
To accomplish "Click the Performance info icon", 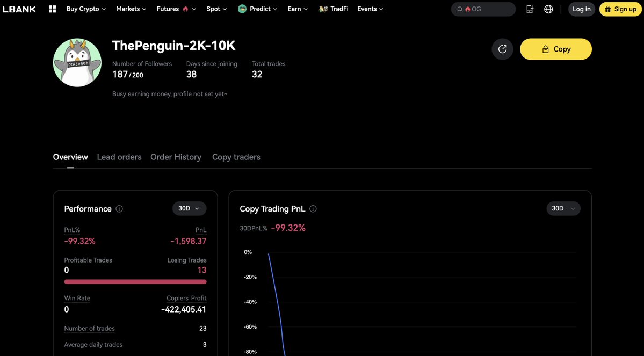I will click(x=119, y=209).
